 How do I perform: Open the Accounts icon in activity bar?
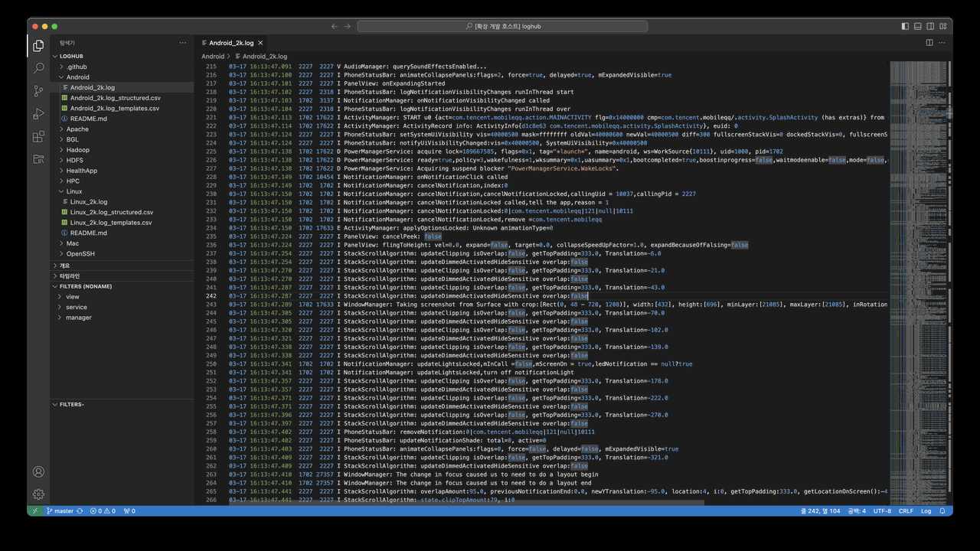[x=38, y=471]
